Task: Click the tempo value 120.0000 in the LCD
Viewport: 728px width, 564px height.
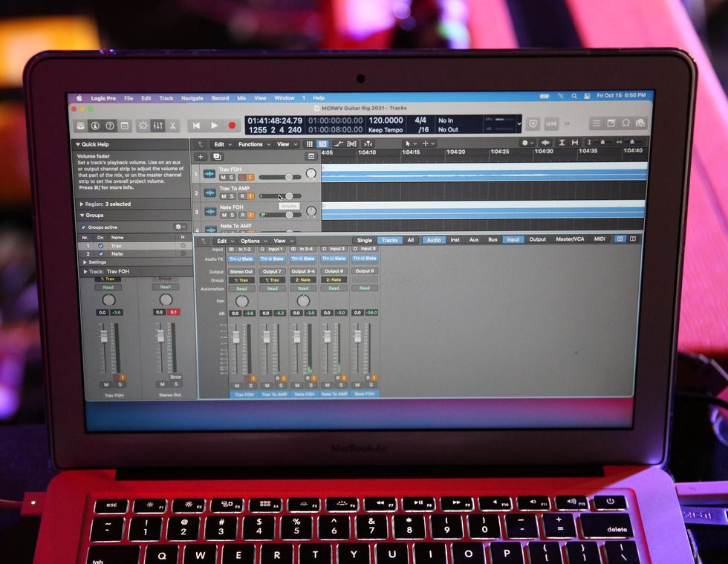Action: tap(386, 120)
